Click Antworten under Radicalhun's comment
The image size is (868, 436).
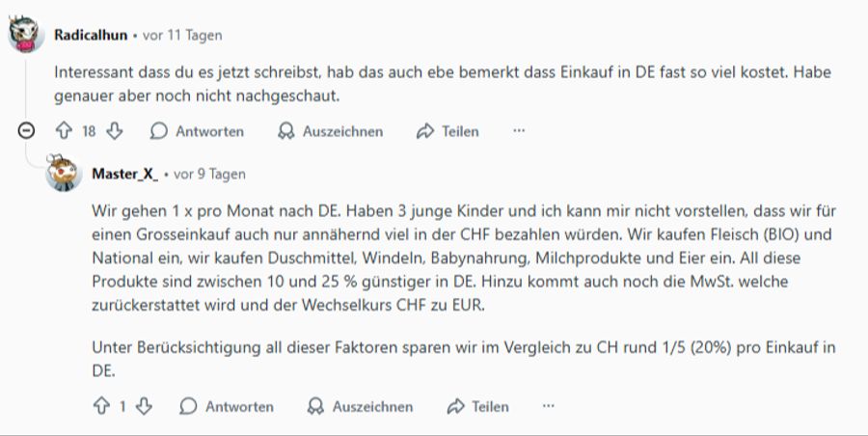click(x=198, y=131)
